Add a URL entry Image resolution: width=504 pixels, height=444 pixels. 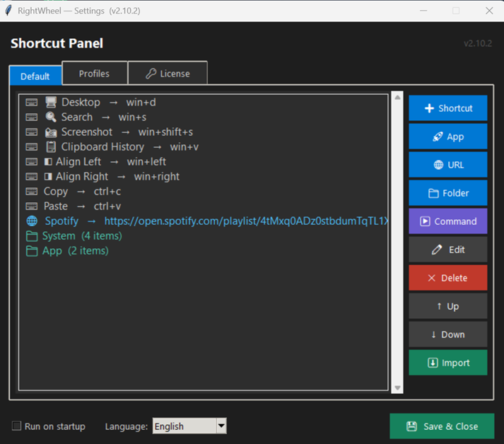tap(447, 165)
